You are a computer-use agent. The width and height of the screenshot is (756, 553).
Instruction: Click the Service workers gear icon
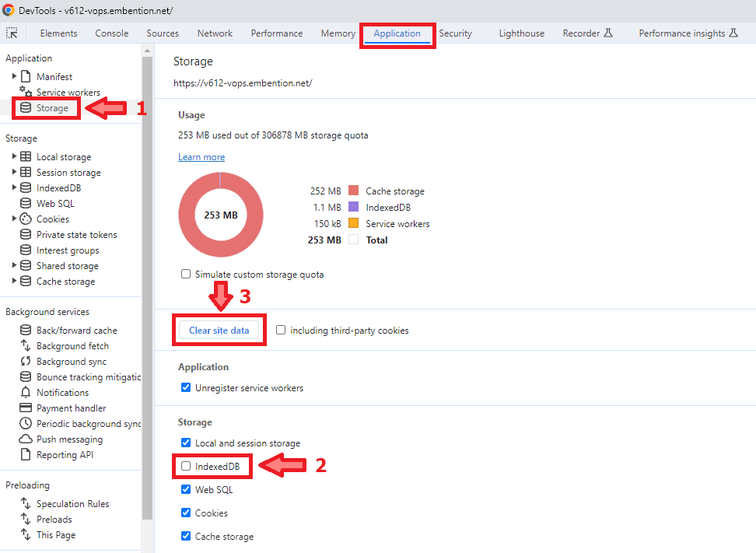(26, 93)
